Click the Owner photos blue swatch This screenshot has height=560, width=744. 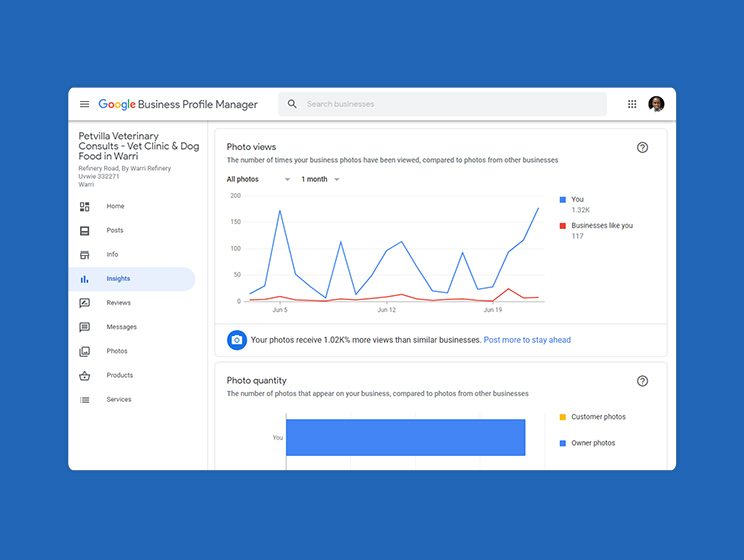tap(563, 443)
